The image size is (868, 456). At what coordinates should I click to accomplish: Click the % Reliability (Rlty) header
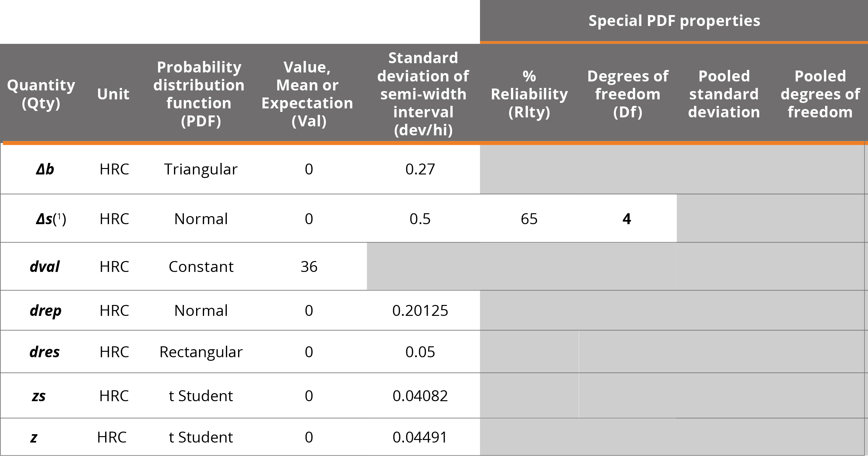(529, 94)
